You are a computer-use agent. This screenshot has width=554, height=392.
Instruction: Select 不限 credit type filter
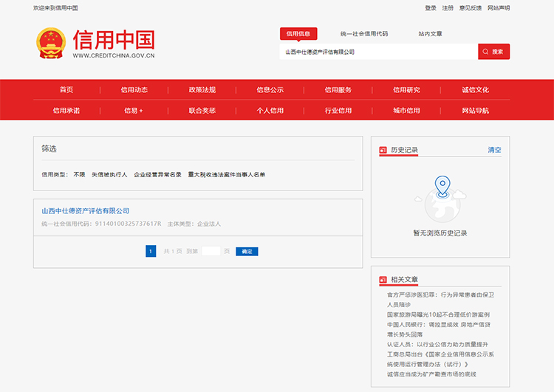(79, 175)
